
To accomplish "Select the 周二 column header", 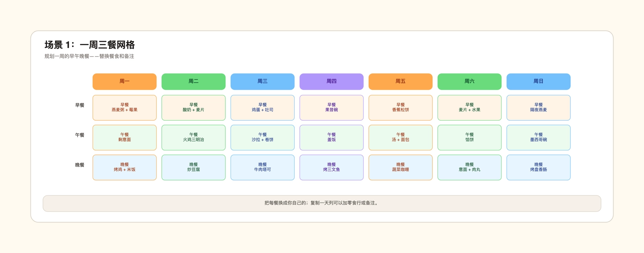I will 194,82.
